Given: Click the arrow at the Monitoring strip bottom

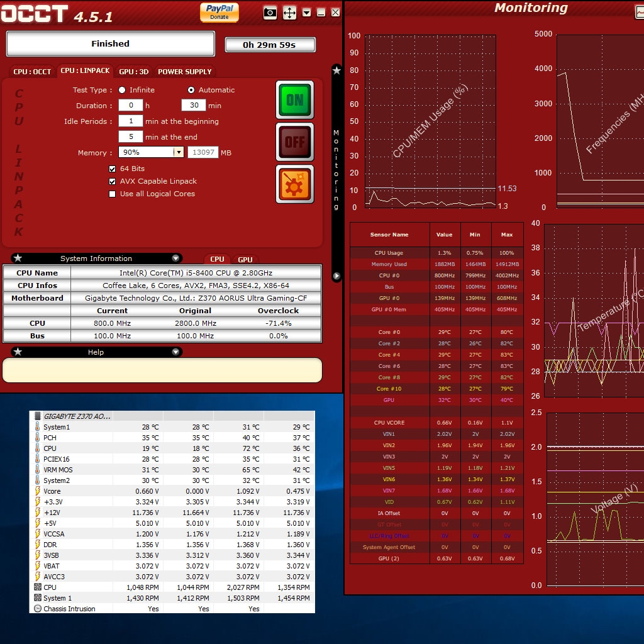Looking at the screenshot, I should pos(336,276).
